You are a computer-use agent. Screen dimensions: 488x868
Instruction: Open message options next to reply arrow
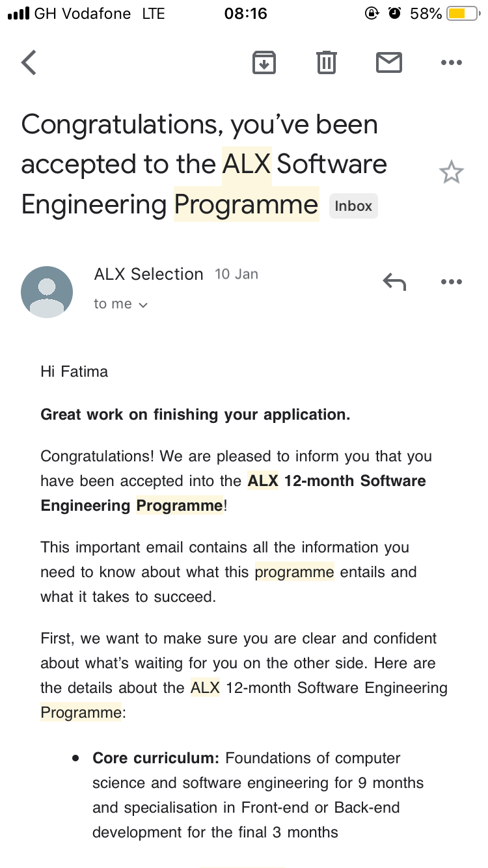click(x=452, y=282)
